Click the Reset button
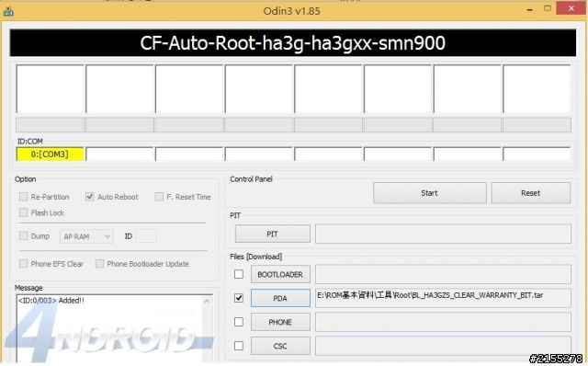 (531, 193)
